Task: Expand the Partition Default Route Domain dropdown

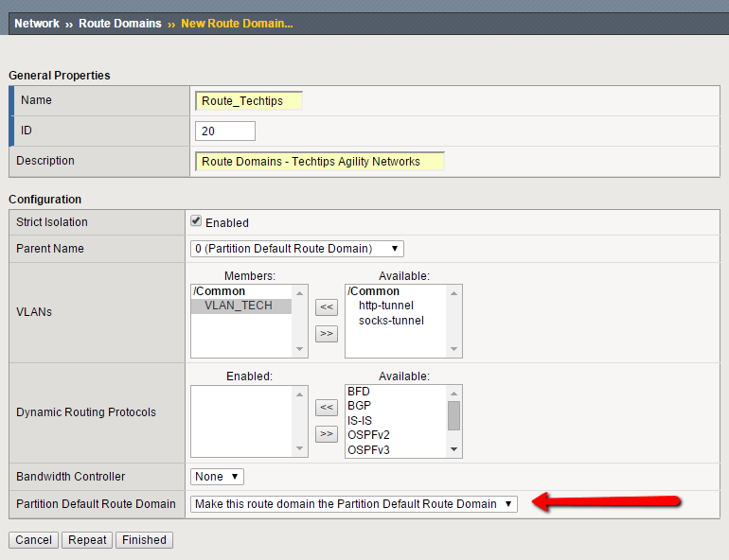Action: (354, 504)
